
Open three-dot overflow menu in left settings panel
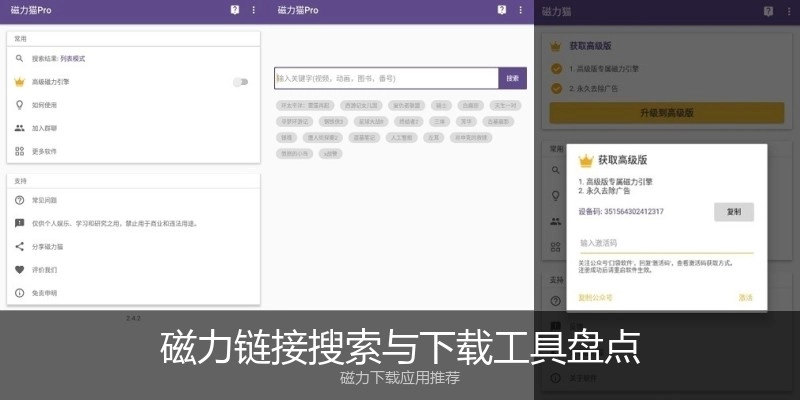(254, 10)
